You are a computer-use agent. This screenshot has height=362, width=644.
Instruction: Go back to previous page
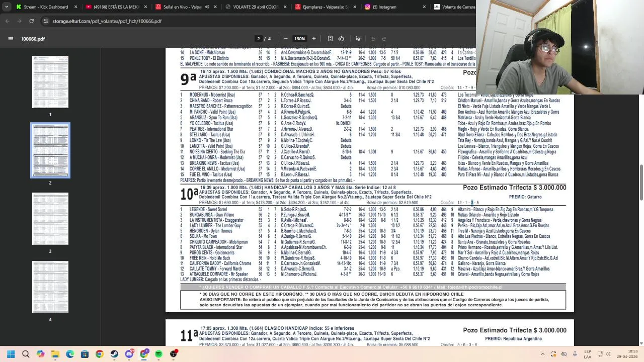pyautogui.click(x=7, y=21)
